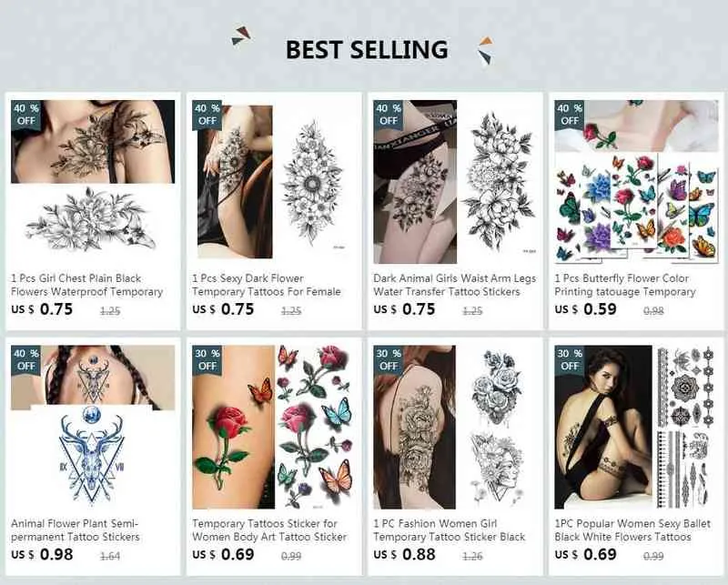Click 'Animal Flower Plant Semi-permanent' product title
Screen dimensions: 728x585
coord(76,530)
